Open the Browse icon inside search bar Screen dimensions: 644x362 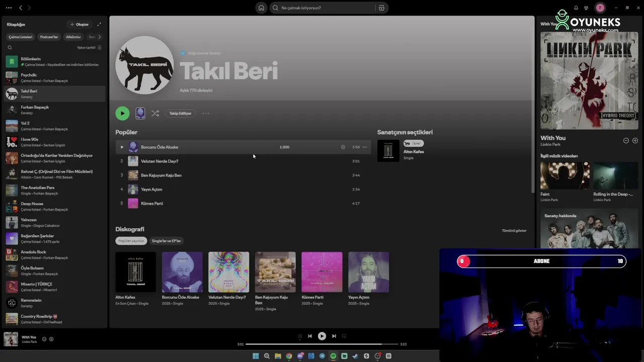tap(381, 8)
